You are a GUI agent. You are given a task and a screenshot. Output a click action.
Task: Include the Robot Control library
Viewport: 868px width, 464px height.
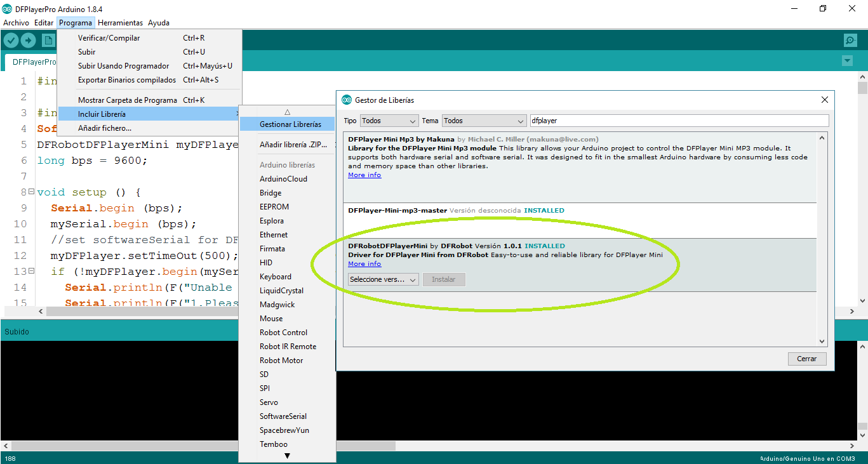(x=287, y=333)
